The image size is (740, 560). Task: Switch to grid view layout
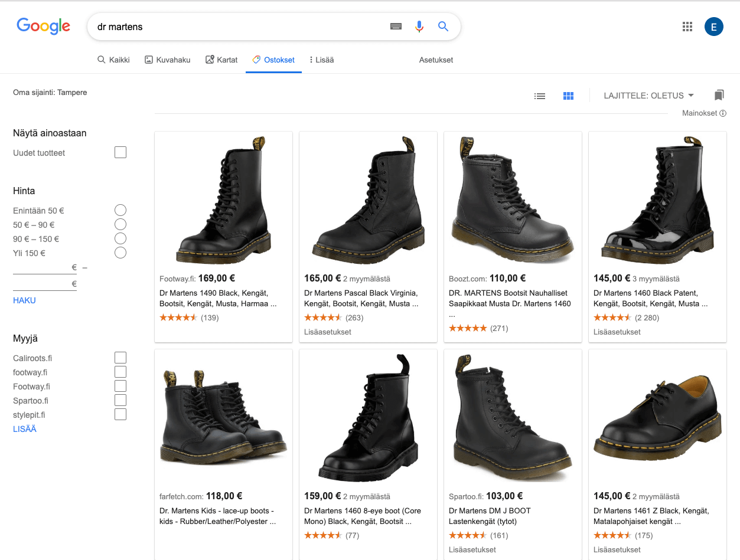[568, 96]
